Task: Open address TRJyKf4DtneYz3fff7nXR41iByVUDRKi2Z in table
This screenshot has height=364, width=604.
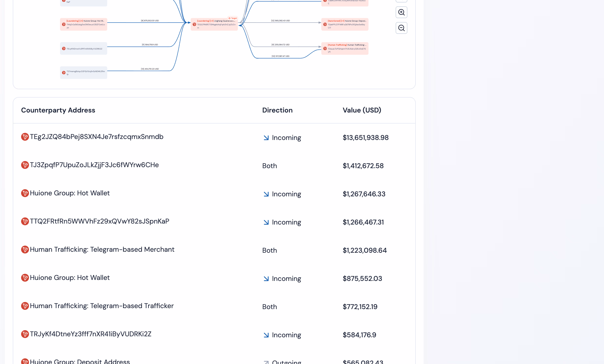Action: pyautogui.click(x=91, y=334)
